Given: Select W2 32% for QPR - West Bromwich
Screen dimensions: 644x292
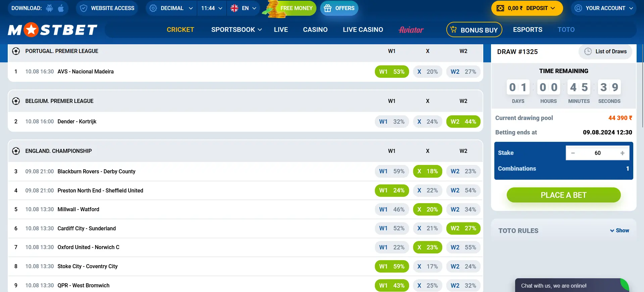Looking at the screenshot, I should [x=463, y=286].
